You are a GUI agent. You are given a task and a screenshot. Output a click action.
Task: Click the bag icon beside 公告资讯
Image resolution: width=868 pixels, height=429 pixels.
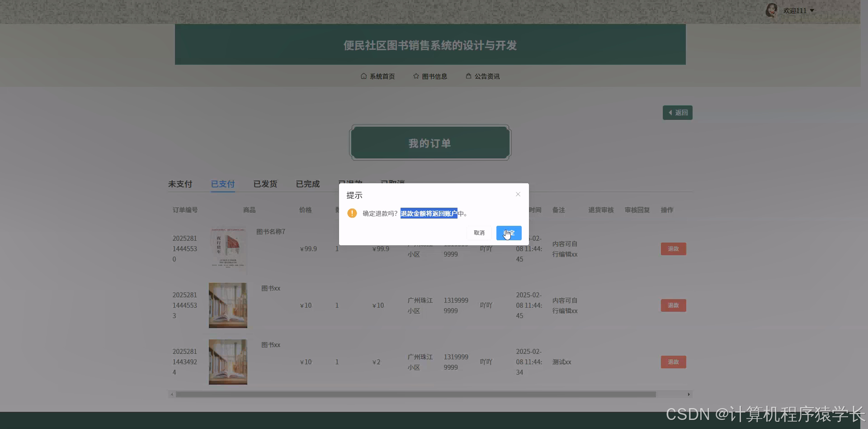[468, 76]
